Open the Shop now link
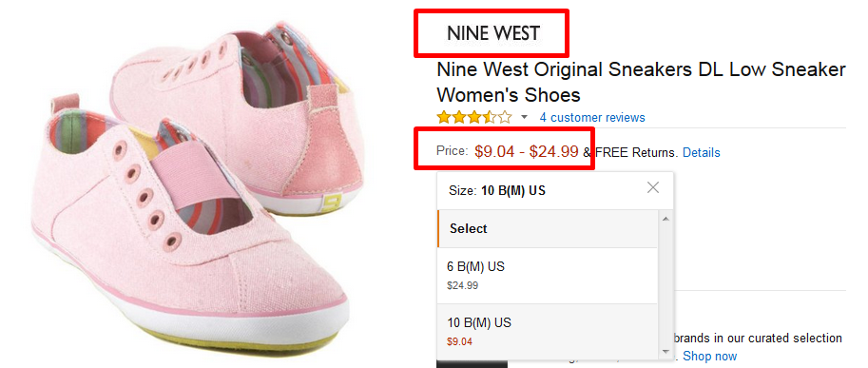The image size is (868, 368). pyautogui.click(x=710, y=356)
